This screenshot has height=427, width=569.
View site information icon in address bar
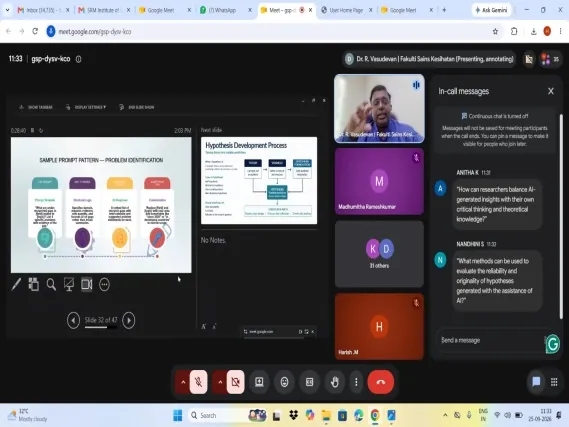(x=51, y=32)
